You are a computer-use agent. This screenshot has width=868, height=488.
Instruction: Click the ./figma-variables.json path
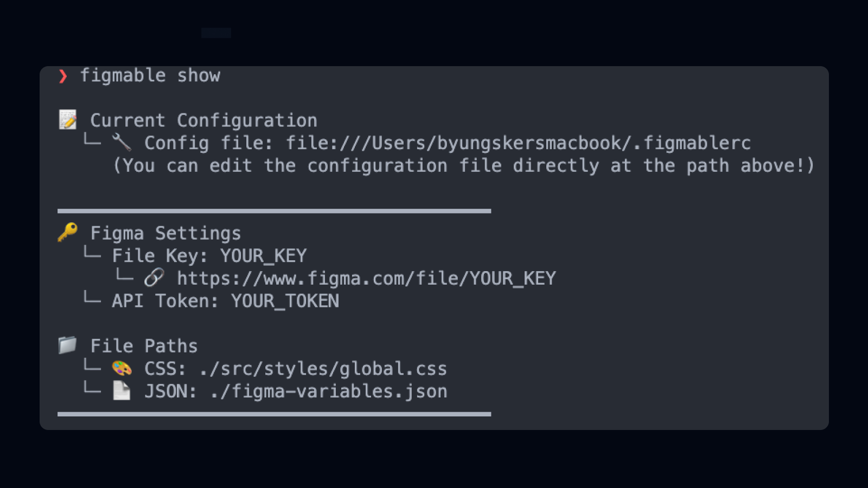point(329,391)
